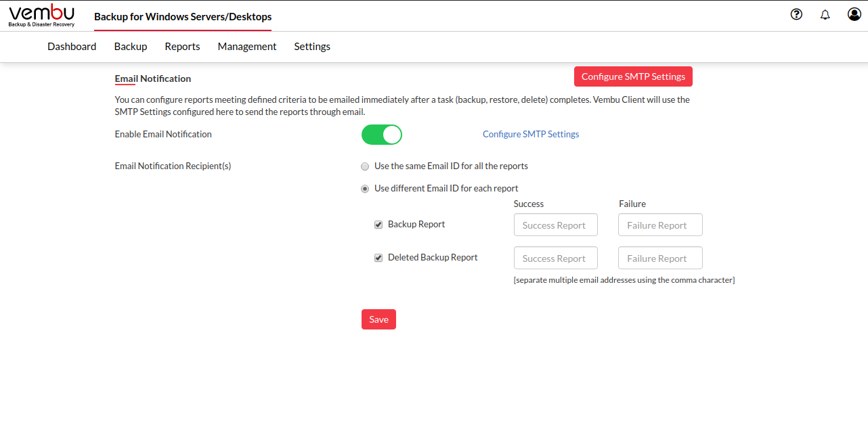
Task: Uncheck the Backup Report checkbox
Action: (378, 225)
